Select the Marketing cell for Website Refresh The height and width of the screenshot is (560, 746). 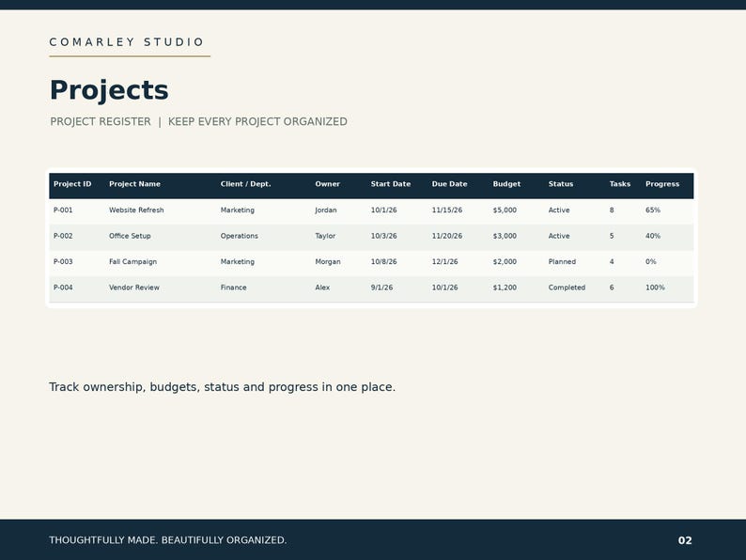click(238, 210)
